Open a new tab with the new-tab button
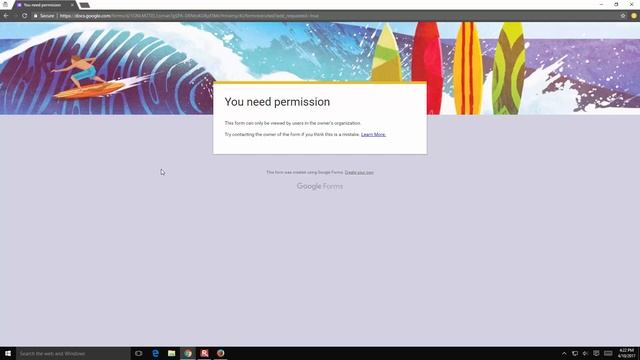The image size is (640, 360). 84,5
